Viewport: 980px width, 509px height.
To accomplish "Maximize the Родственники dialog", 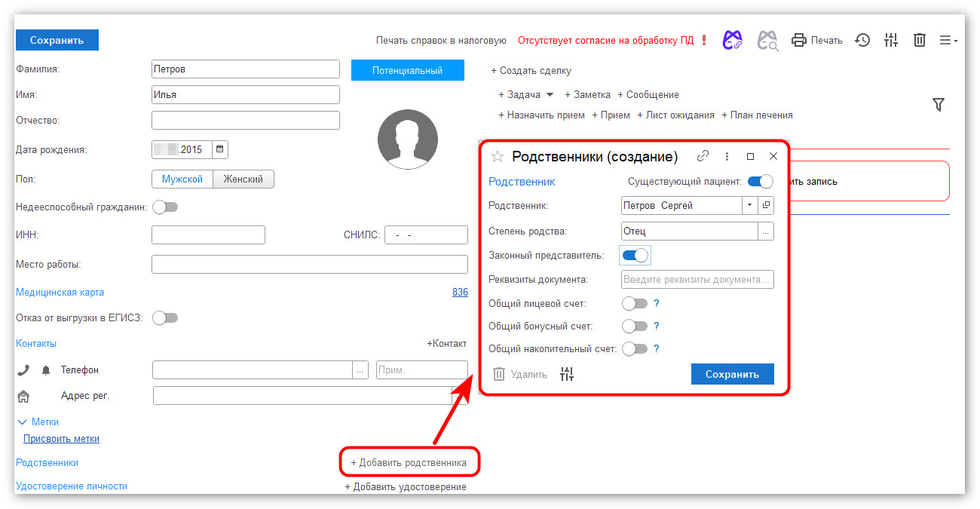I will point(750,156).
